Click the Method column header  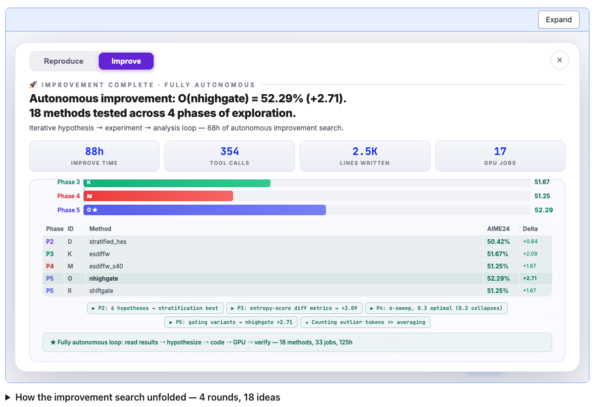[100, 229]
